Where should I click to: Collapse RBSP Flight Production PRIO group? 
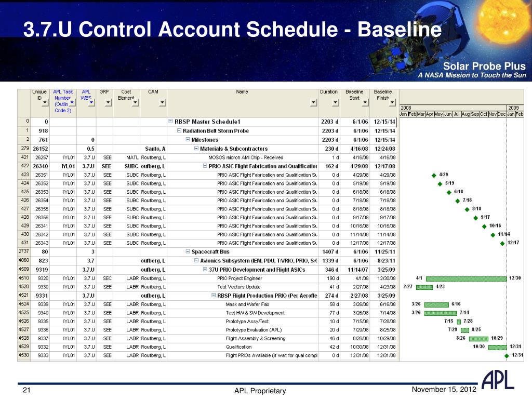point(214,296)
